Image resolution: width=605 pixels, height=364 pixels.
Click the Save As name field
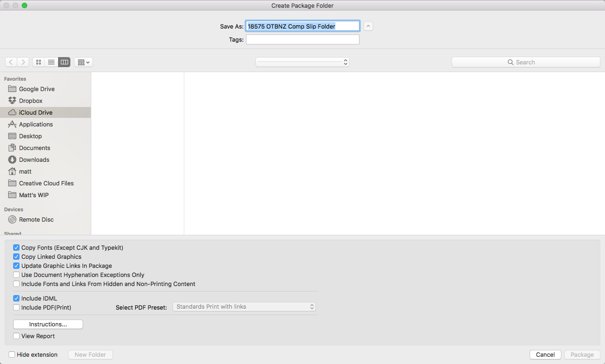(303, 26)
